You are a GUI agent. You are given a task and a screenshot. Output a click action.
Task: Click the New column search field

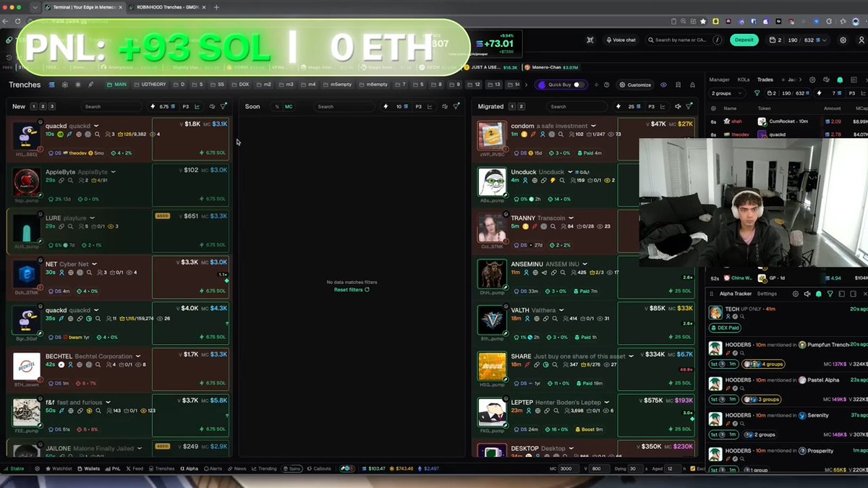click(x=112, y=106)
